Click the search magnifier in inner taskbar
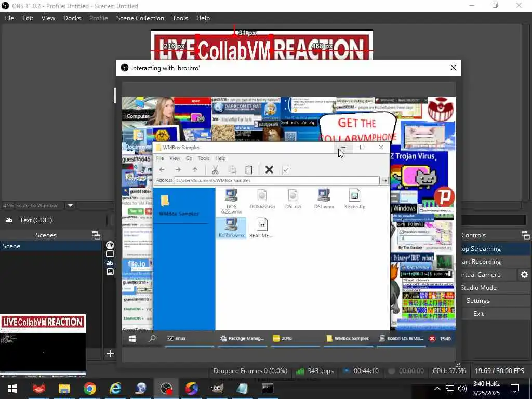Image resolution: width=532 pixels, height=399 pixels. pos(152,338)
